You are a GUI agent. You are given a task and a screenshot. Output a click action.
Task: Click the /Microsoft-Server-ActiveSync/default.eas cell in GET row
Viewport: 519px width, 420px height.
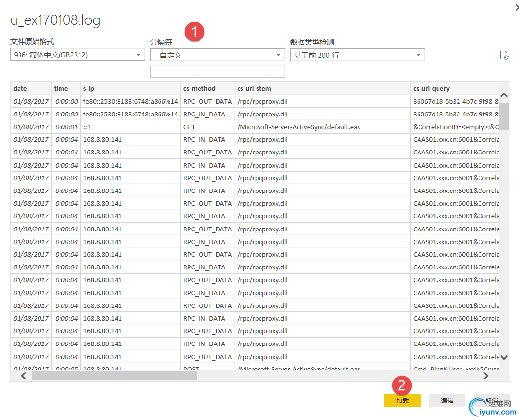tap(322, 127)
